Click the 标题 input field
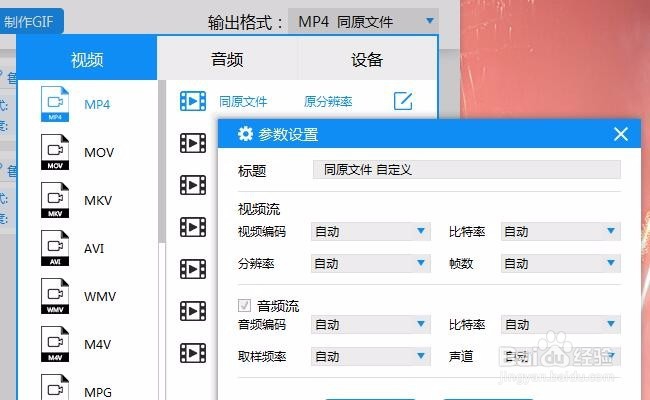This screenshot has width=650, height=400. (466, 170)
